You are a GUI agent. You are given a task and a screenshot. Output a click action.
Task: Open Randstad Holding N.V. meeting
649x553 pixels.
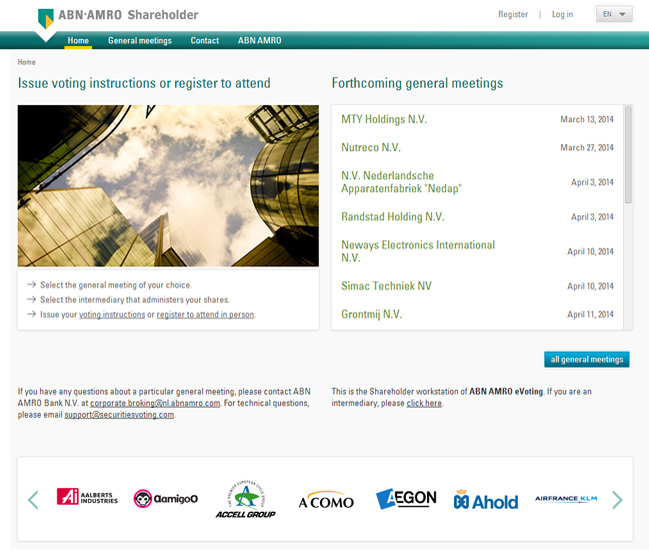click(392, 217)
